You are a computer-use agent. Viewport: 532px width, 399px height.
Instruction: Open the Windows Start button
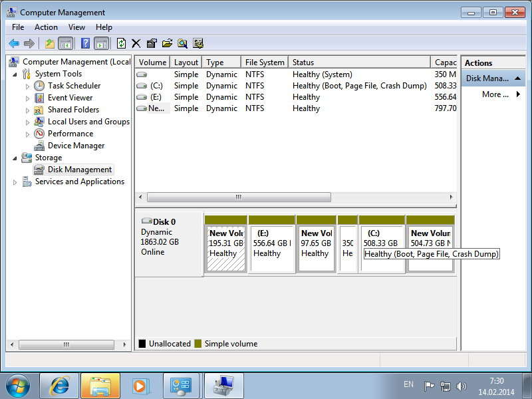(x=18, y=386)
